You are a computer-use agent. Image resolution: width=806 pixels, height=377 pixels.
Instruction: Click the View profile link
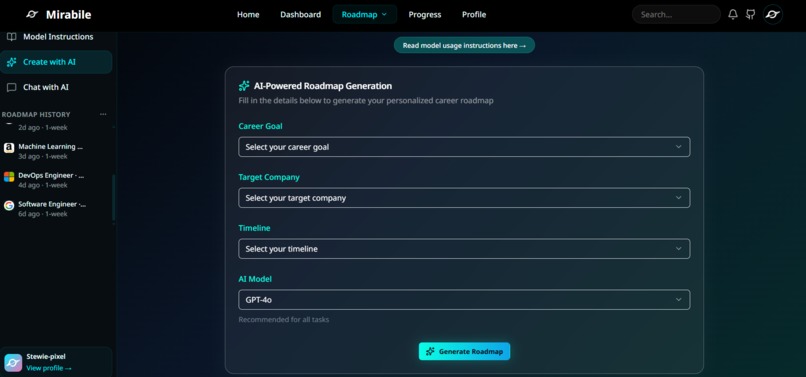(x=49, y=368)
